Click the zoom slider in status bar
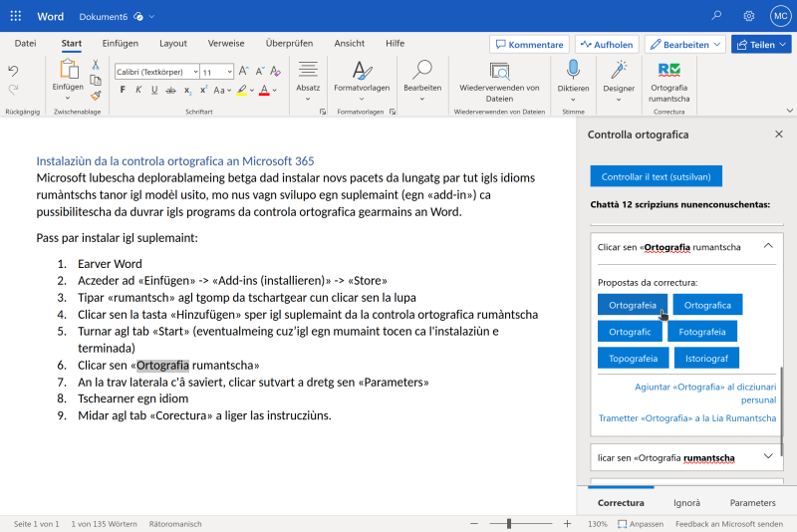 pos(508,523)
